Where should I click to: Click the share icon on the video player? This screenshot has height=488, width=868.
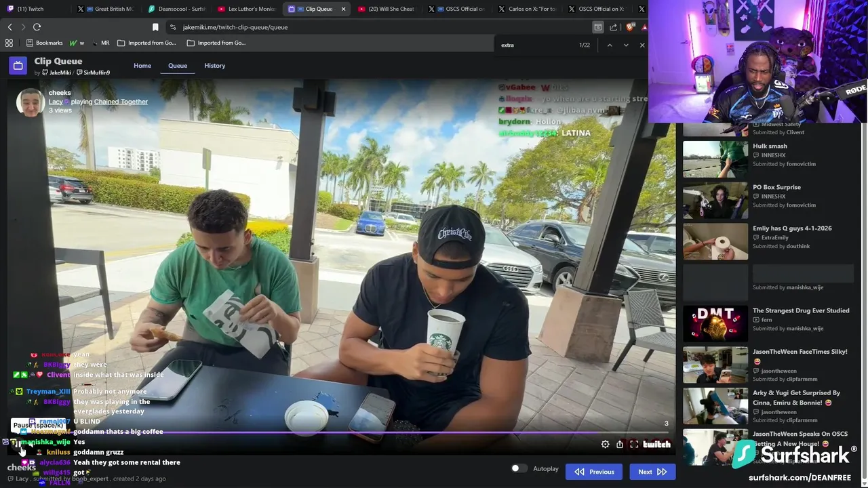click(x=620, y=445)
